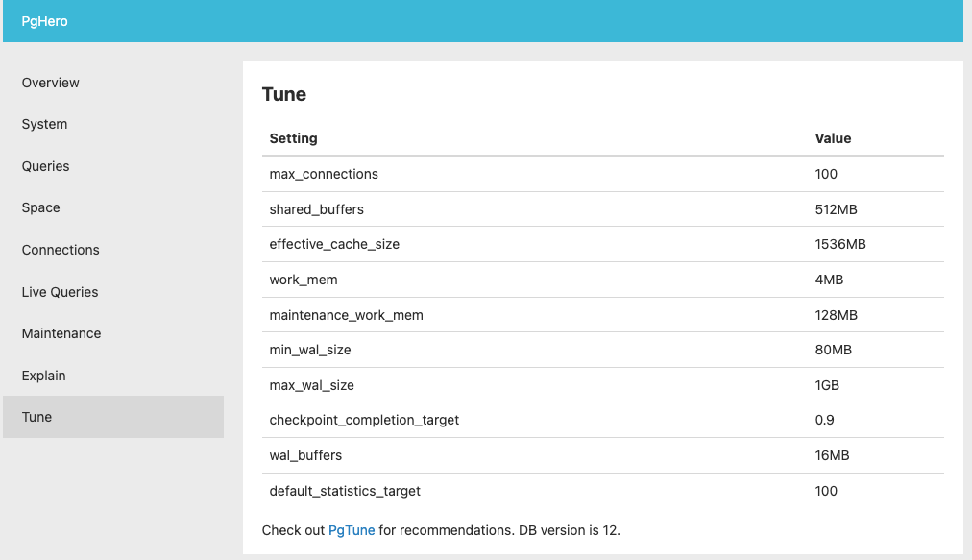Viewport: 972px width, 560px height.
Task: Click the Value column header
Action: (x=832, y=138)
